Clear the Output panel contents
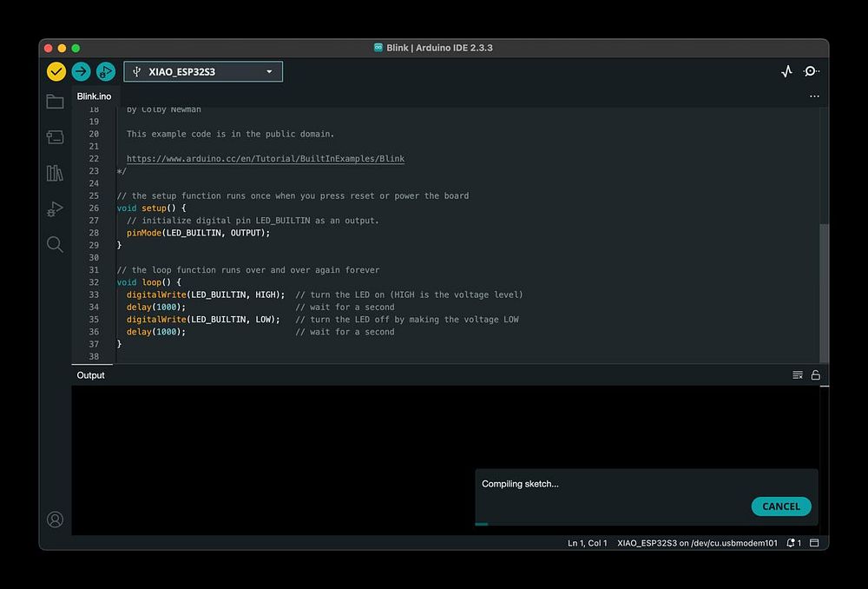 click(x=797, y=375)
